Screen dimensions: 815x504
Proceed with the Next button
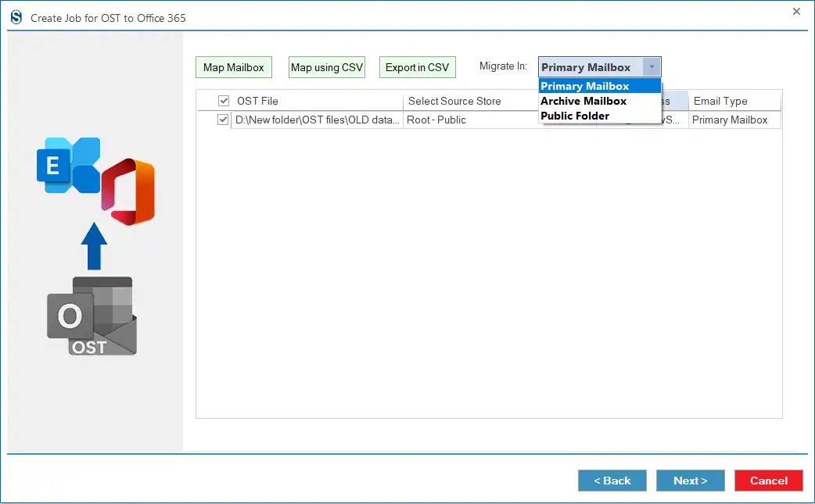pos(691,481)
